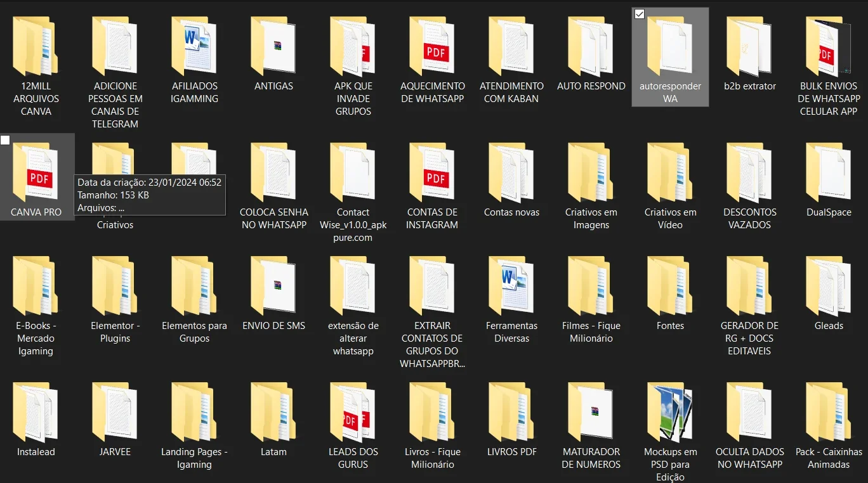Select the Criativos em Imagens folder icon
868x483 pixels.
[591, 172]
